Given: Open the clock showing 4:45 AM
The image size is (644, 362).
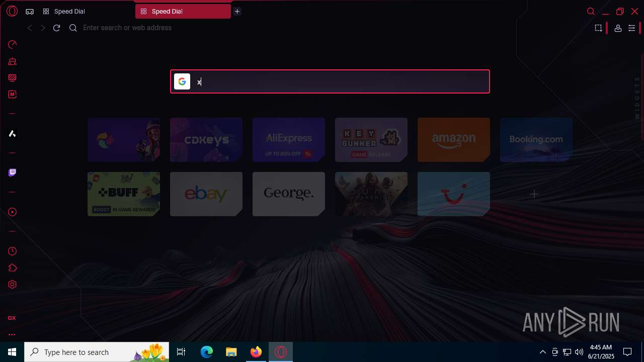Looking at the screenshot, I should pyautogui.click(x=601, y=352).
